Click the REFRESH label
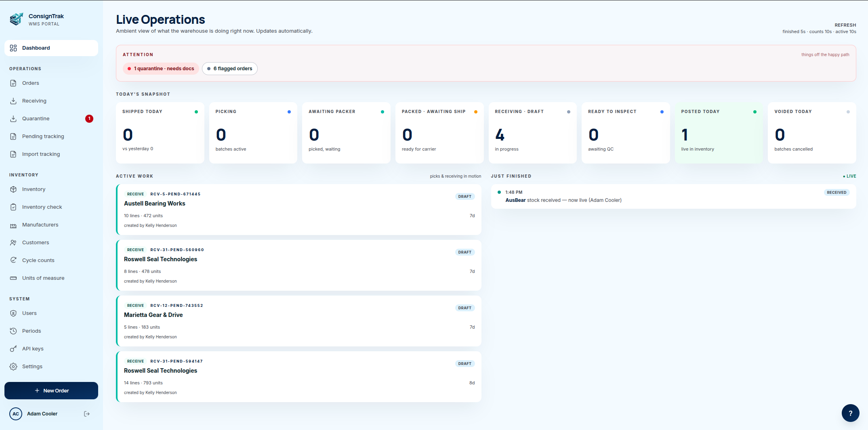Screen dimensions: 868x430 coord(845,25)
